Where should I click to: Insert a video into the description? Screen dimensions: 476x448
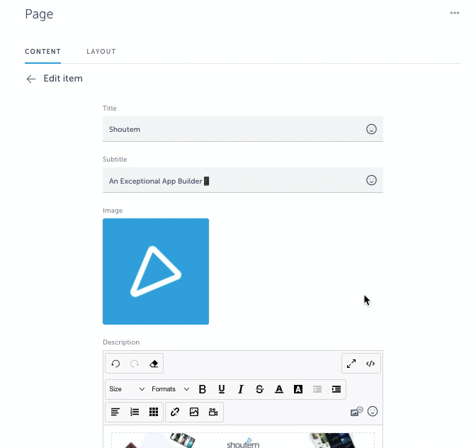213,412
